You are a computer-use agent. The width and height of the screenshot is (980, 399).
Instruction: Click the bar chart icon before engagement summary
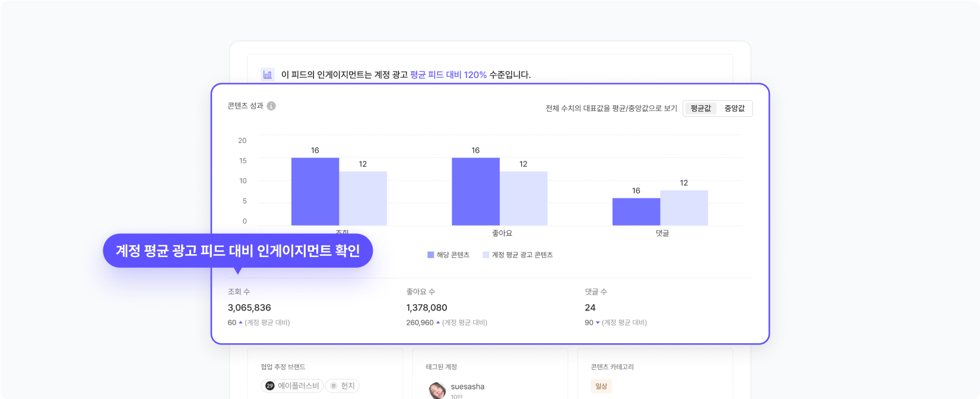point(268,75)
